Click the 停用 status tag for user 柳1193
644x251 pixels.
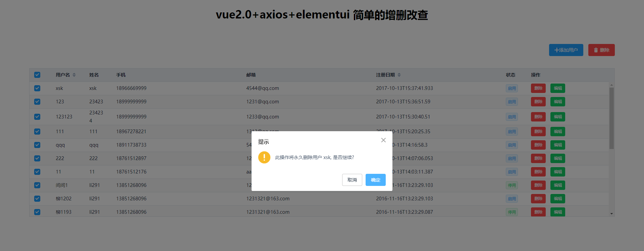pos(512,212)
